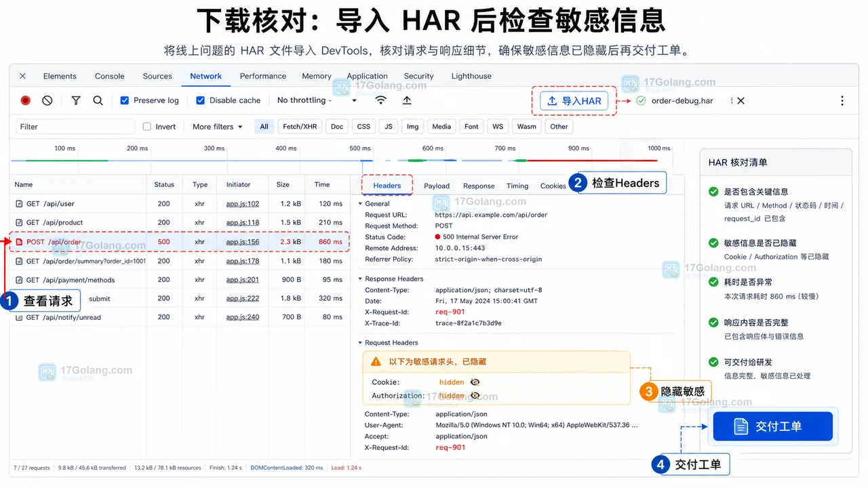Click the document icon of /api/payment/methods

click(x=19, y=280)
